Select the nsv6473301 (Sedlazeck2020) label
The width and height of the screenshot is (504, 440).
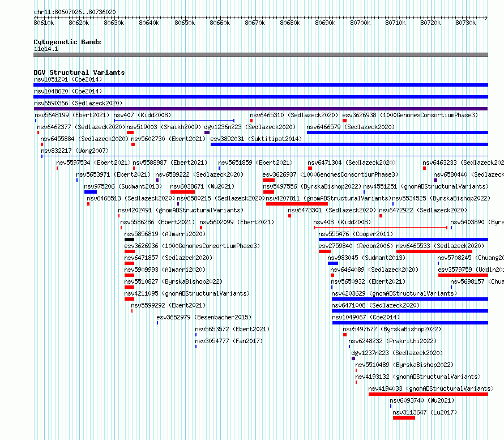pyautogui.click(x=332, y=210)
